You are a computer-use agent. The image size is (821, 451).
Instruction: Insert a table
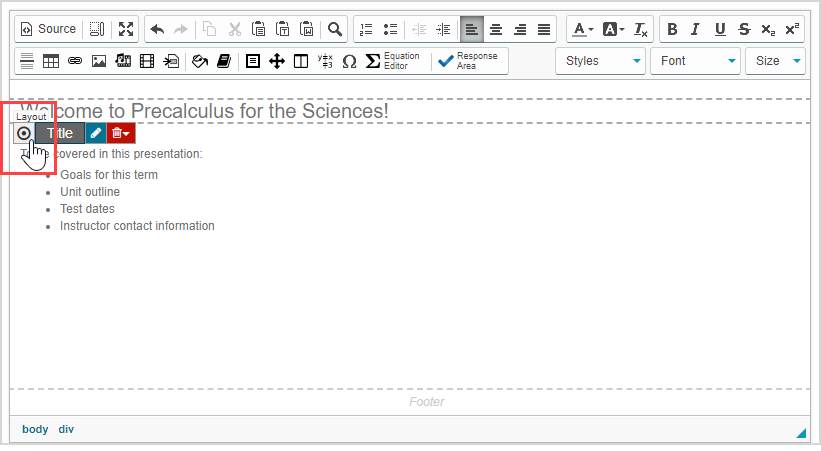(x=50, y=61)
